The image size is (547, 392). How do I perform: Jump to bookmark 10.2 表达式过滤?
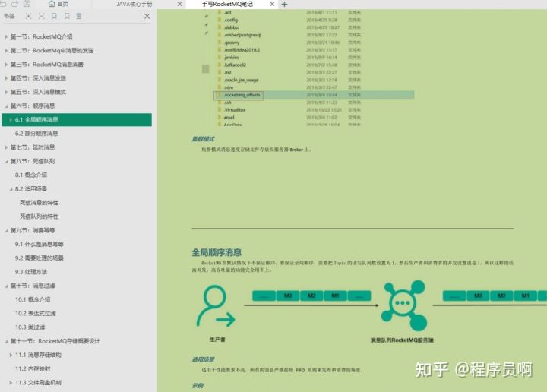pos(35,314)
